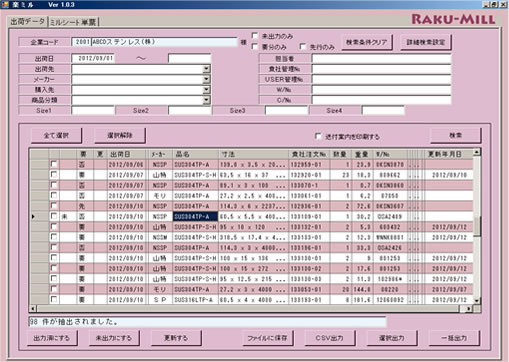Click the table's horizontal scrollbar left arrow

tap(33, 309)
